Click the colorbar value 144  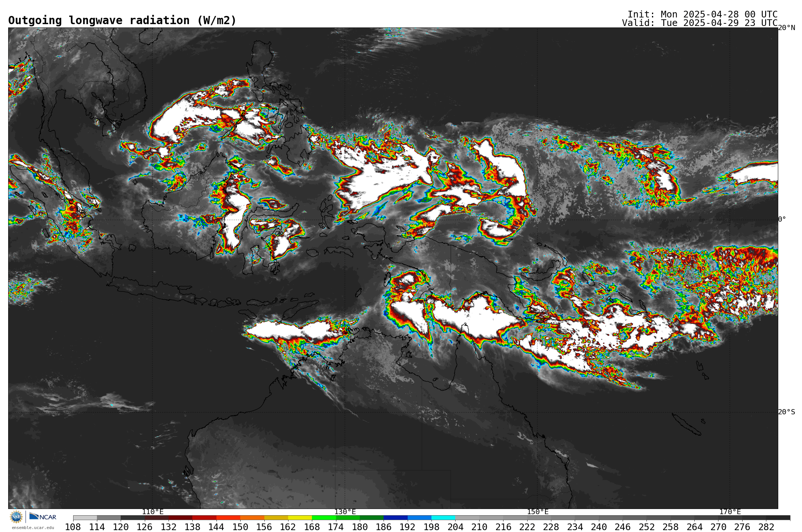pyautogui.click(x=216, y=527)
